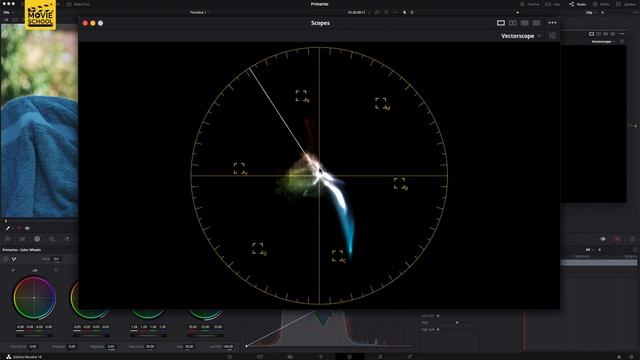Select three-up scope layout in Scopes window
Screen dimensions: 640x360
coord(524,23)
